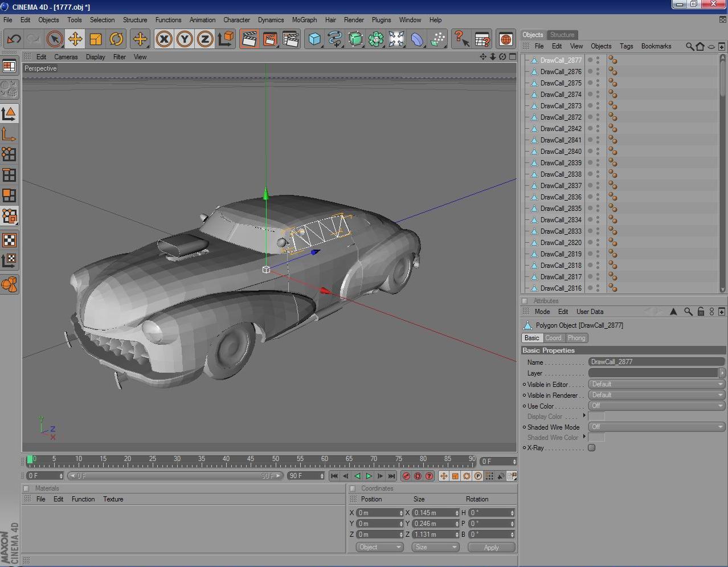The width and height of the screenshot is (728, 567).
Task: Toggle the Record Position keyframe button
Action: 444,476
